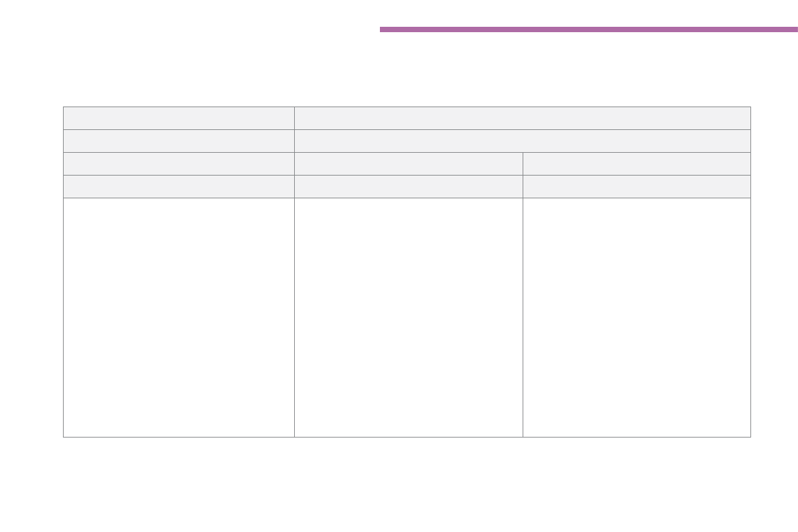Image resolution: width=798 pixels, height=532 pixels.
Task: Select the first gray row's wide right cell
Action: click(x=522, y=118)
